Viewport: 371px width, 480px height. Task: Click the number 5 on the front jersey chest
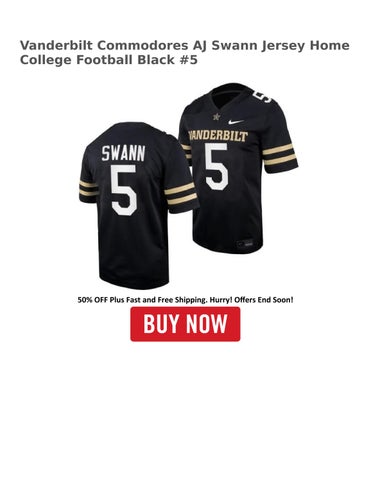(217, 167)
